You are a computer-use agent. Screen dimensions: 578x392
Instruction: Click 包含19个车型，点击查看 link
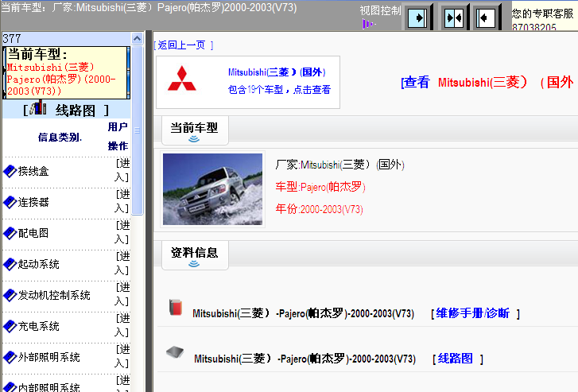[x=279, y=90]
